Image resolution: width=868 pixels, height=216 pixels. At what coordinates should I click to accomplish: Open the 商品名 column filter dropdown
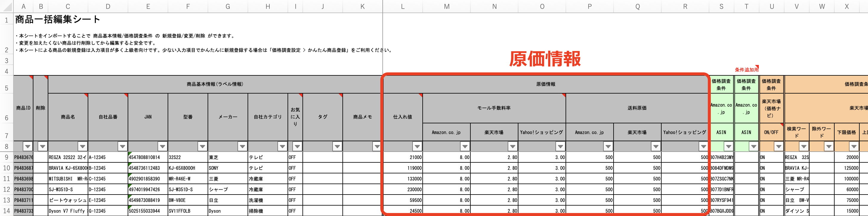(x=82, y=146)
